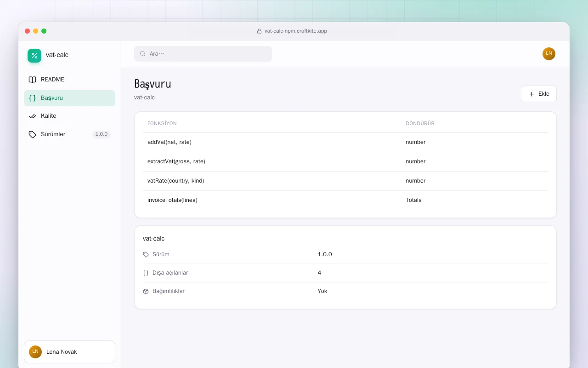Click the vat-calc subtitle under Başvuru
This screenshot has width=588, height=368.
(144, 98)
